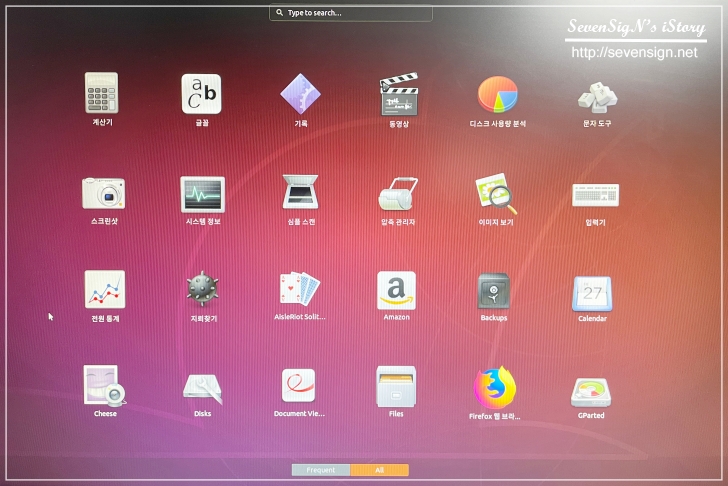Select the All apps tab
This screenshot has height=486, width=728.
pos(379,470)
